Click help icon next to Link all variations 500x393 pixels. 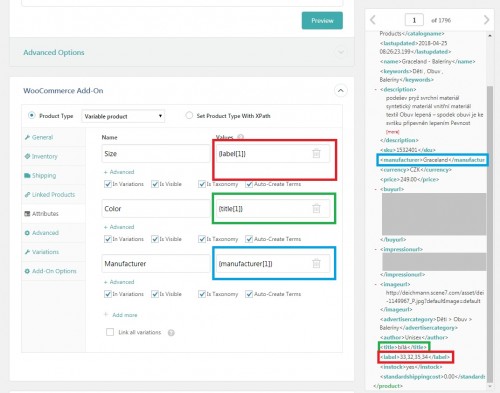171,333
